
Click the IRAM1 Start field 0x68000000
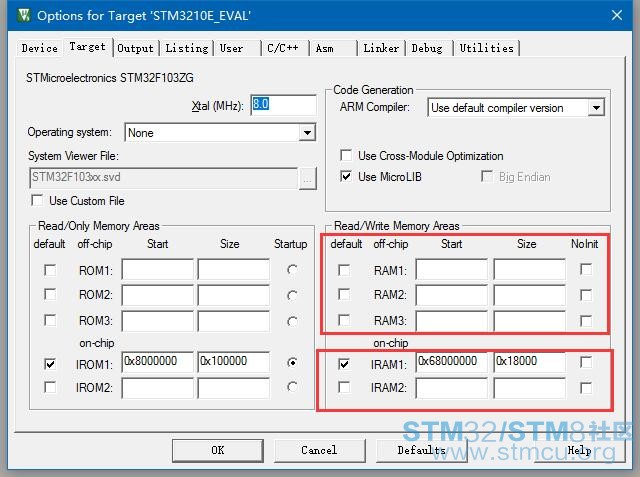[x=451, y=362]
